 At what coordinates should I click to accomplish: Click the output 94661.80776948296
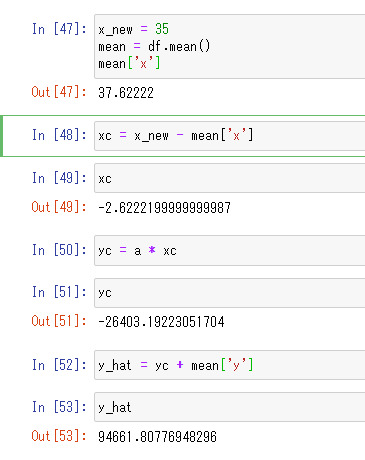[157, 437]
